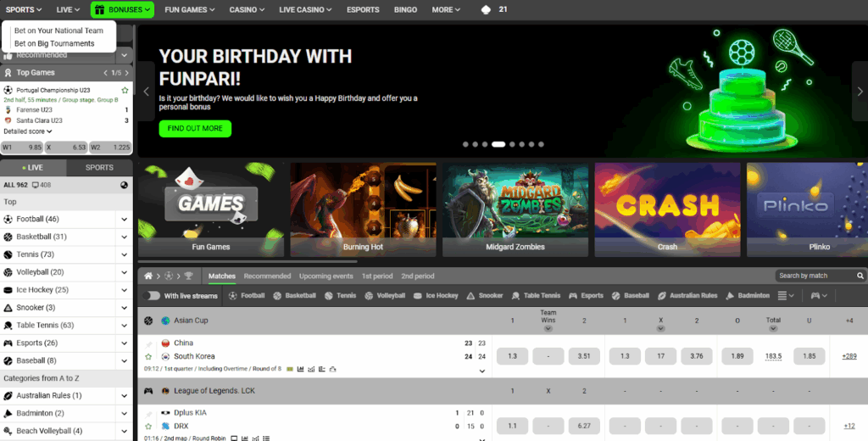The height and width of the screenshot is (441, 868).
Task: Click the magnifier icon in match search
Action: (860, 276)
